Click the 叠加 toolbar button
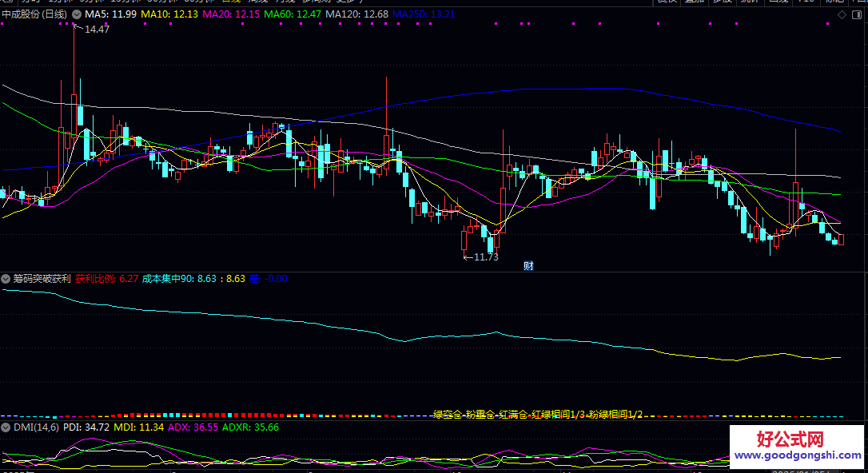 point(695,2)
